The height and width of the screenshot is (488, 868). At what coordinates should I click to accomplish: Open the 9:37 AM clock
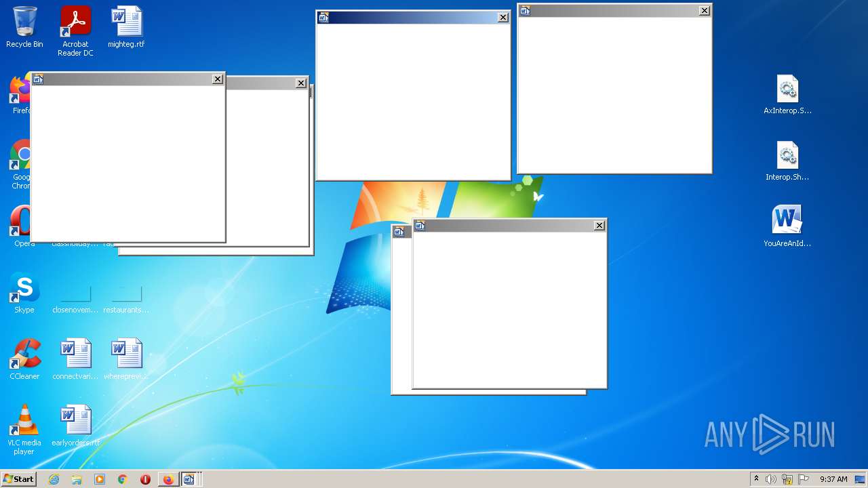pyautogui.click(x=833, y=479)
